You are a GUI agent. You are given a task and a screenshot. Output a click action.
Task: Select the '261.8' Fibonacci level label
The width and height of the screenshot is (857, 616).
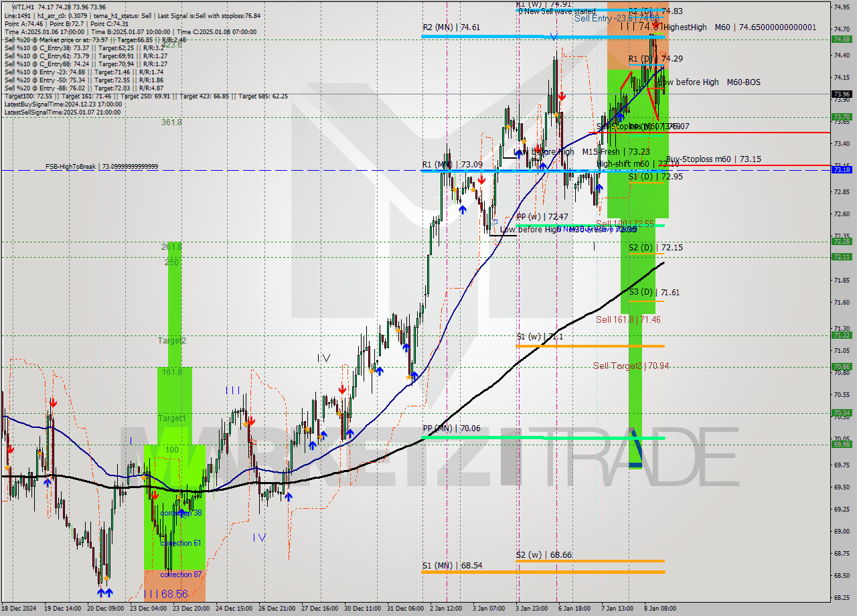point(171,247)
